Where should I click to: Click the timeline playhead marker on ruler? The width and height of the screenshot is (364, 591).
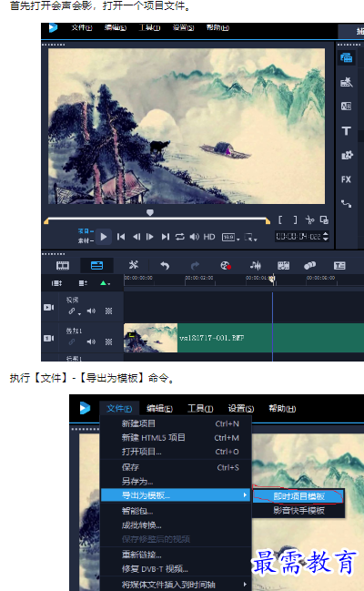tap(272, 279)
